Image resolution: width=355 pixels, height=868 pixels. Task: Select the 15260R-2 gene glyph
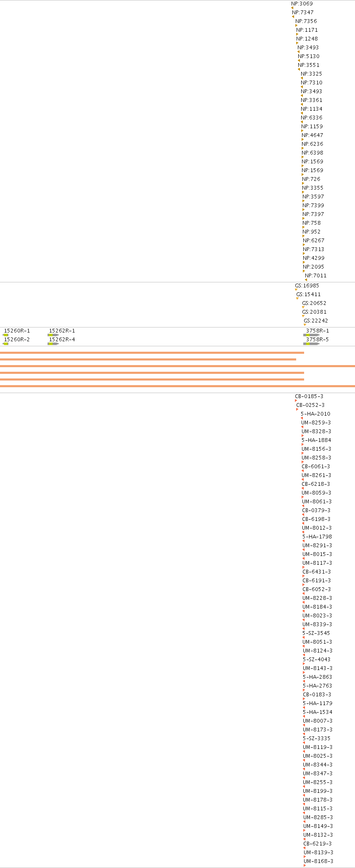[5, 344]
